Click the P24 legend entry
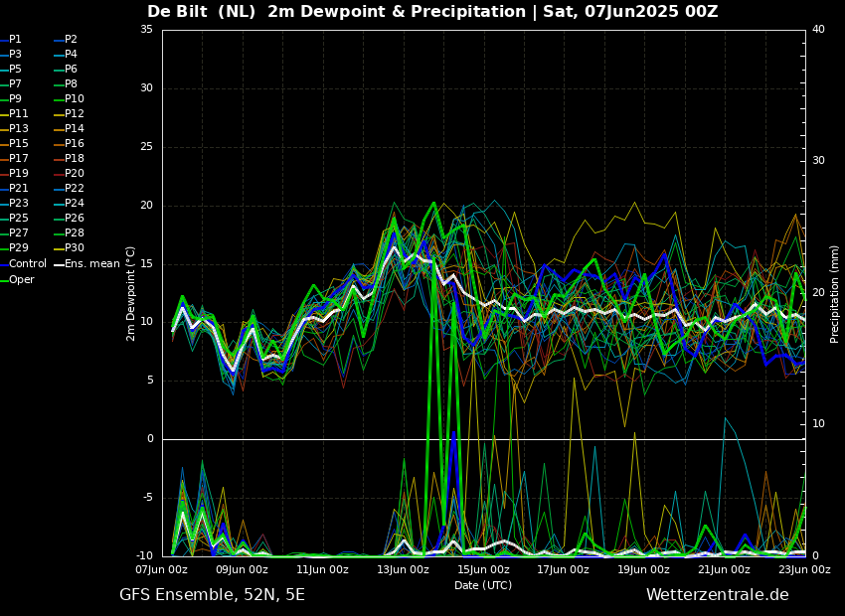 pyautogui.click(x=74, y=204)
